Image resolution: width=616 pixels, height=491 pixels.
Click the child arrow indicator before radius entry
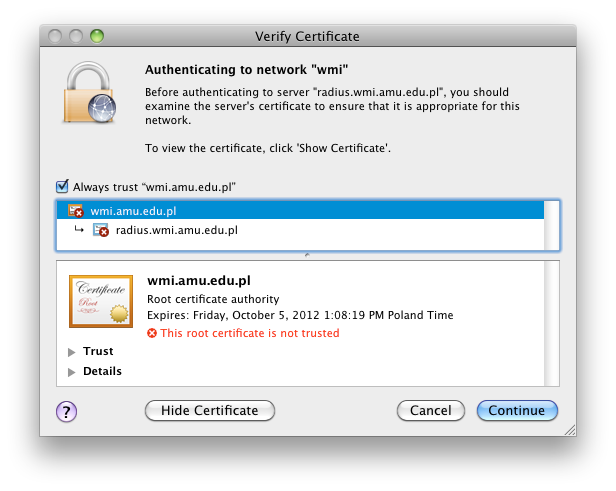pyautogui.click(x=79, y=229)
